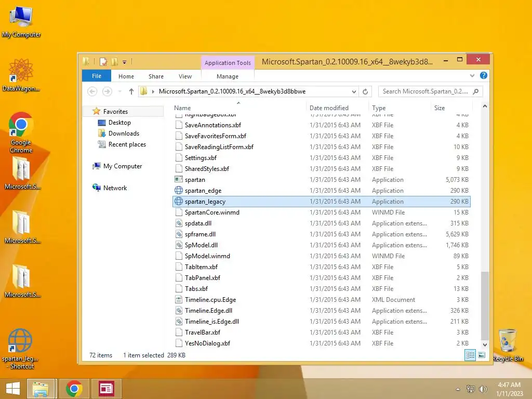The height and width of the screenshot is (399, 532).
Task: Show hidden tray icons arrow
Action: [x=458, y=389]
